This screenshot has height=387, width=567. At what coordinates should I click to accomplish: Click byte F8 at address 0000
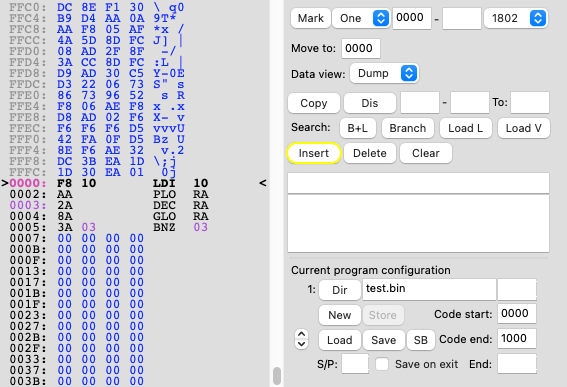[64, 183]
